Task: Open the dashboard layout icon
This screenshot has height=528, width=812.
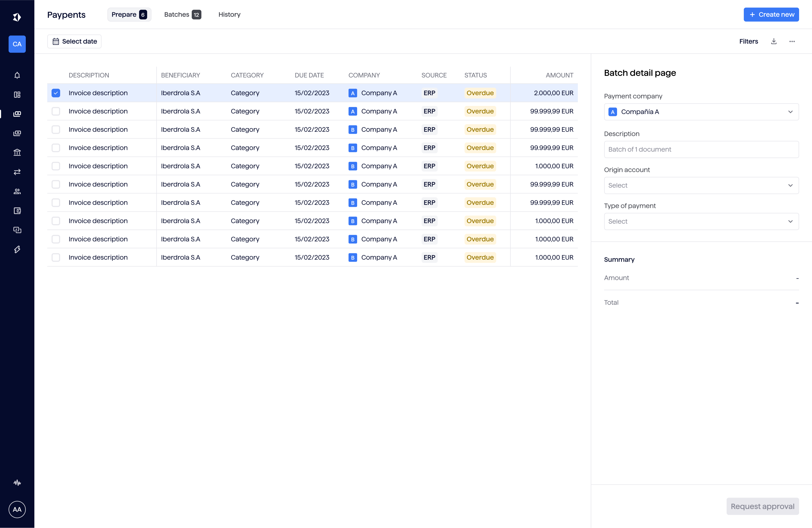Action: point(17,95)
